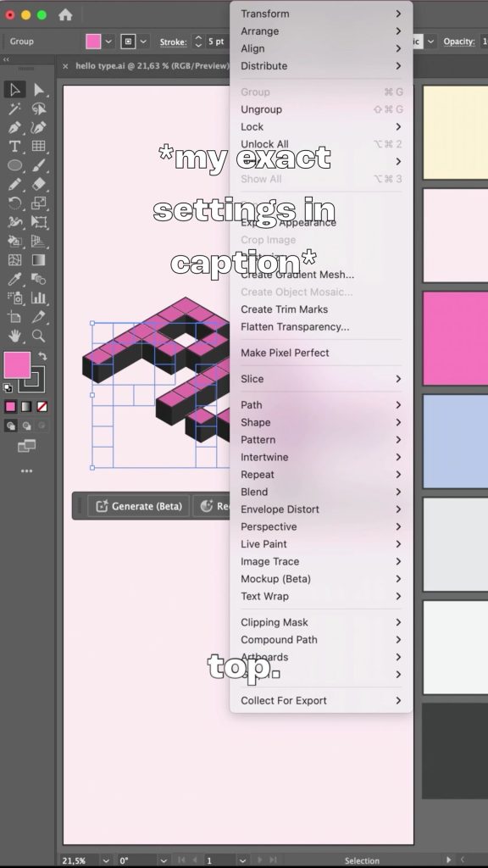The image size is (488, 868).
Task: Adjust stroke weight stepper arrows
Action: pyautogui.click(x=198, y=42)
